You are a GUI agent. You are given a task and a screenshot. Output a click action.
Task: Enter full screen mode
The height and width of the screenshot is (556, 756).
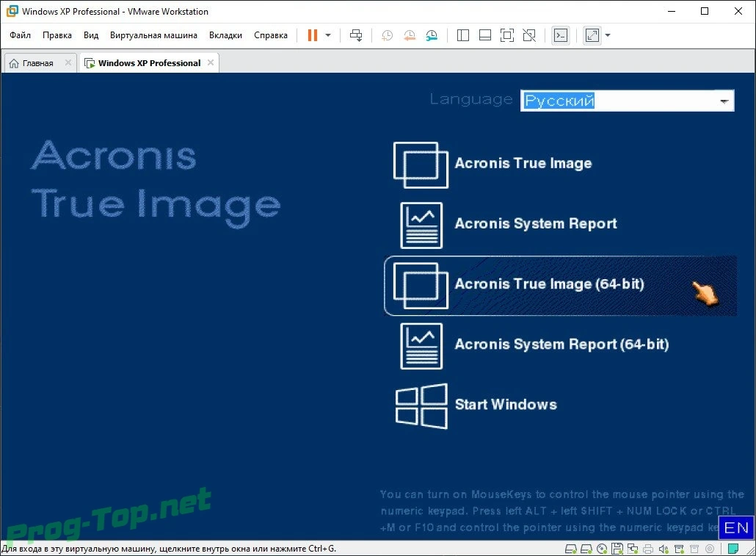[x=506, y=35]
